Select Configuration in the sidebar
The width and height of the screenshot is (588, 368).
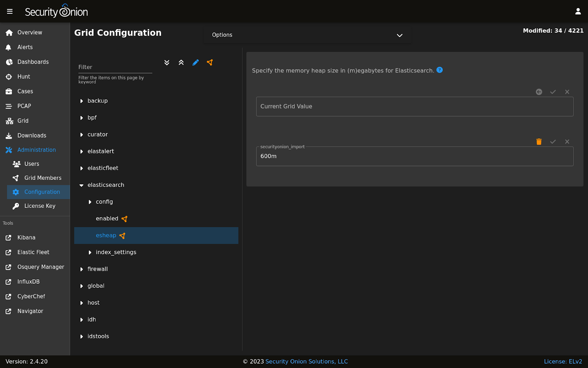point(38,192)
